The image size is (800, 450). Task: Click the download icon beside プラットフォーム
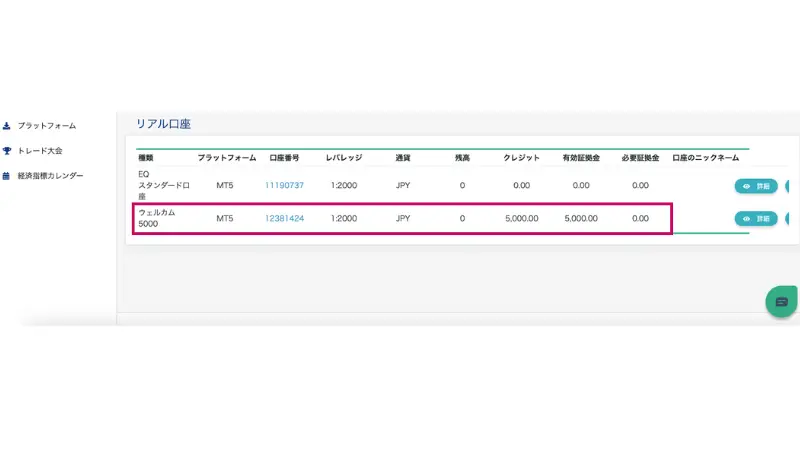click(7, 126)
